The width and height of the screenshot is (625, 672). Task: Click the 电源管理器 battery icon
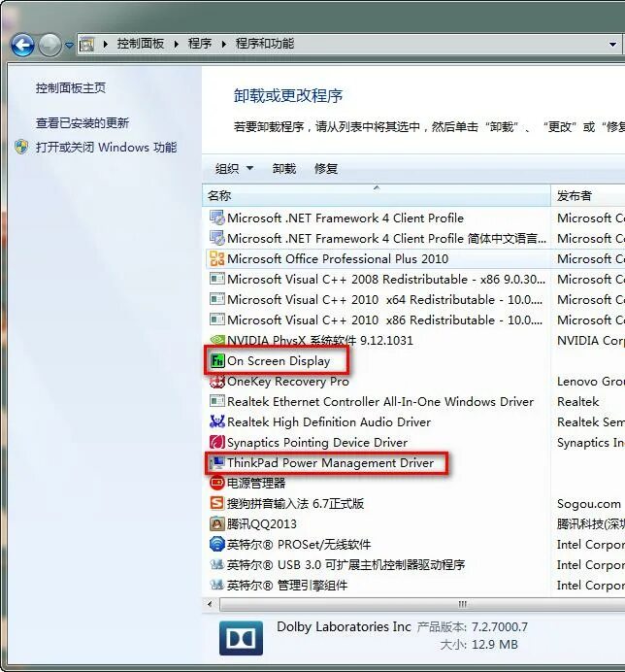(217, 483)
